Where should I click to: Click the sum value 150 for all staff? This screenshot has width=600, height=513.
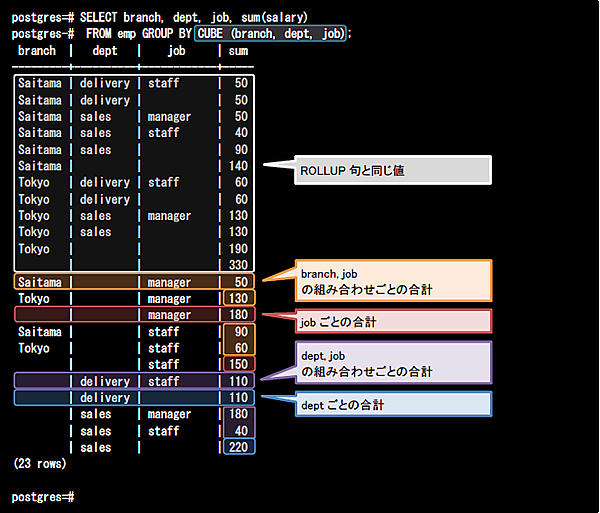pyautogui.click(x=238, y=364)
